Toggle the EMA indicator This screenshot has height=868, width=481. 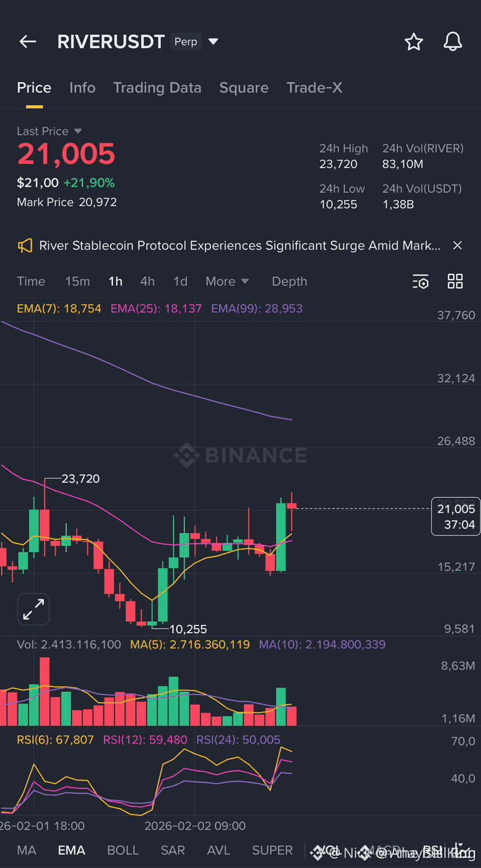(71, 851)
